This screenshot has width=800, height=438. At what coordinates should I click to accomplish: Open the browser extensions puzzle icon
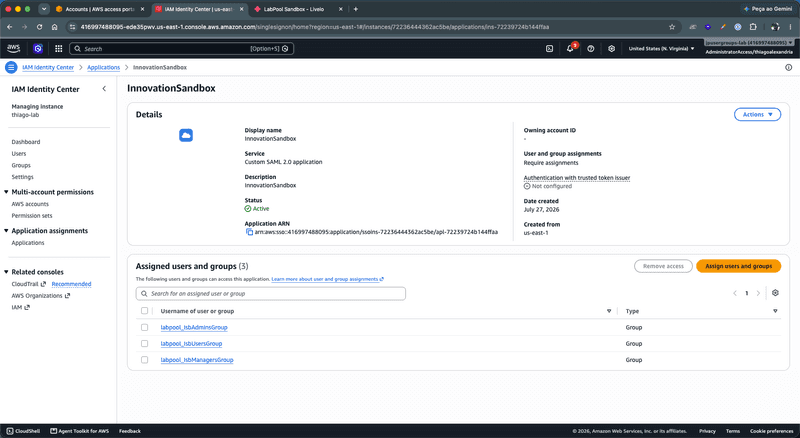[753, 27]
